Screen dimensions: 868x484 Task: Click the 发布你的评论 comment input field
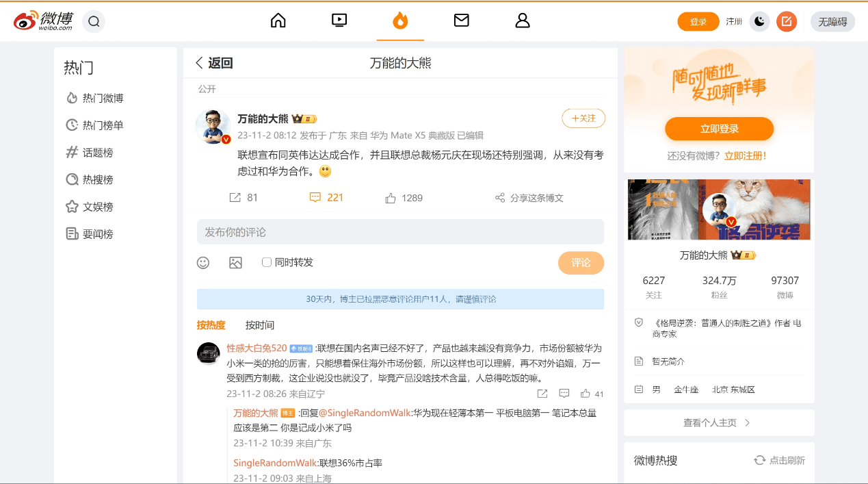[x=400, y=232]
